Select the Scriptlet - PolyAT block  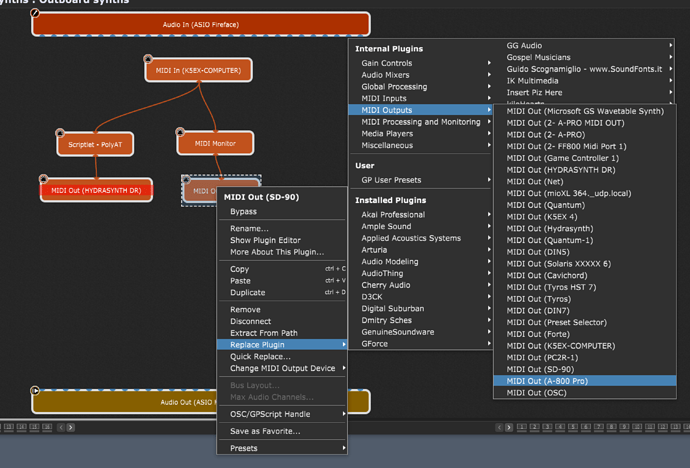coord(95,144)
